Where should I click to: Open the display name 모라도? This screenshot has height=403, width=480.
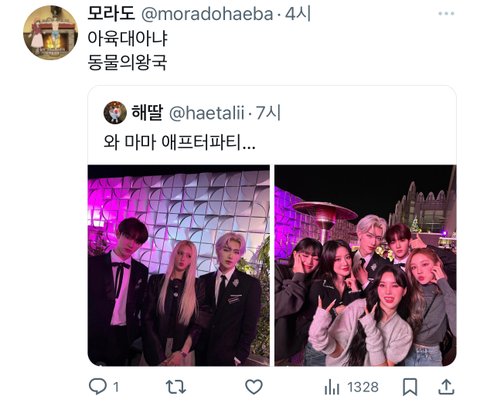111,14
